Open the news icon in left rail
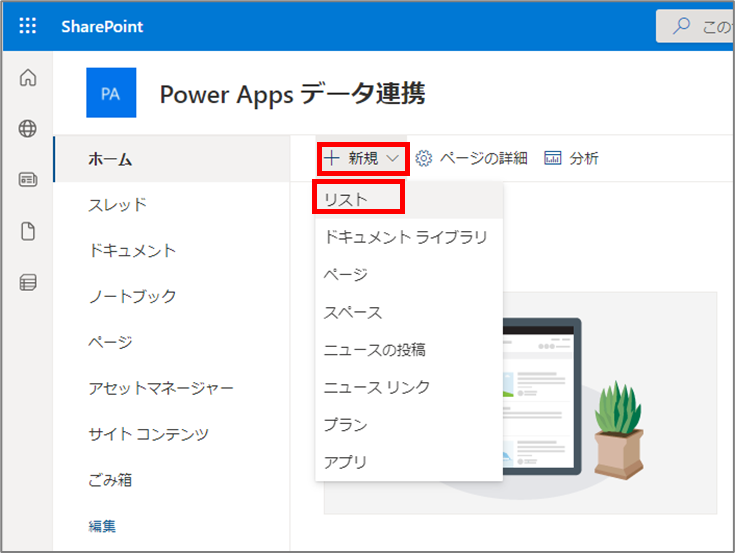Viewport: 735px width, 553px height. click(x=28, y=179)
